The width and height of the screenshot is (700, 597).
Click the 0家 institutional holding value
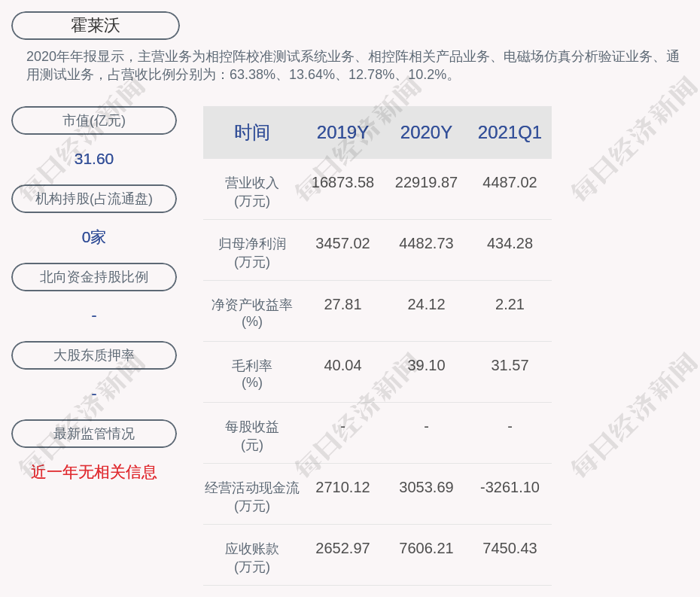(94, 237)
